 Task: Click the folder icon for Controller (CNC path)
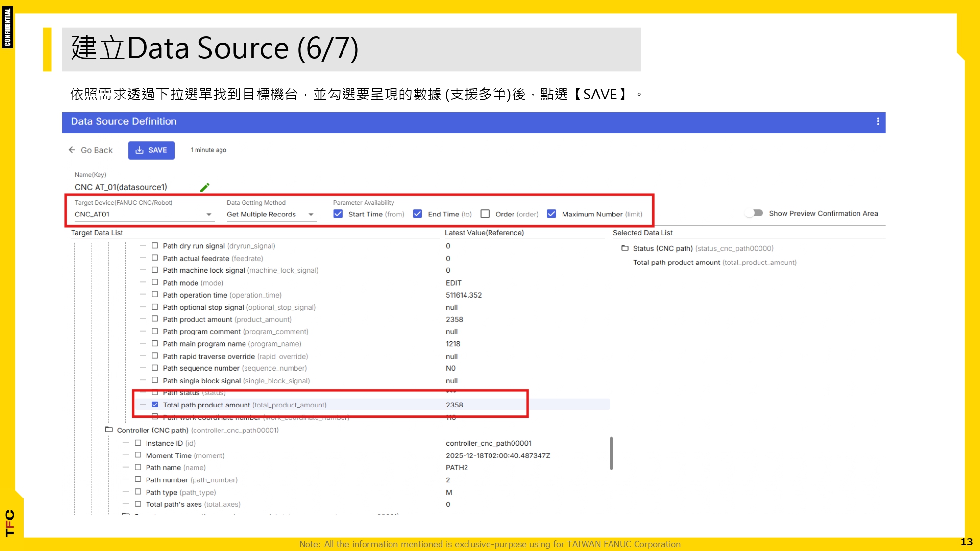click(109, 430)
